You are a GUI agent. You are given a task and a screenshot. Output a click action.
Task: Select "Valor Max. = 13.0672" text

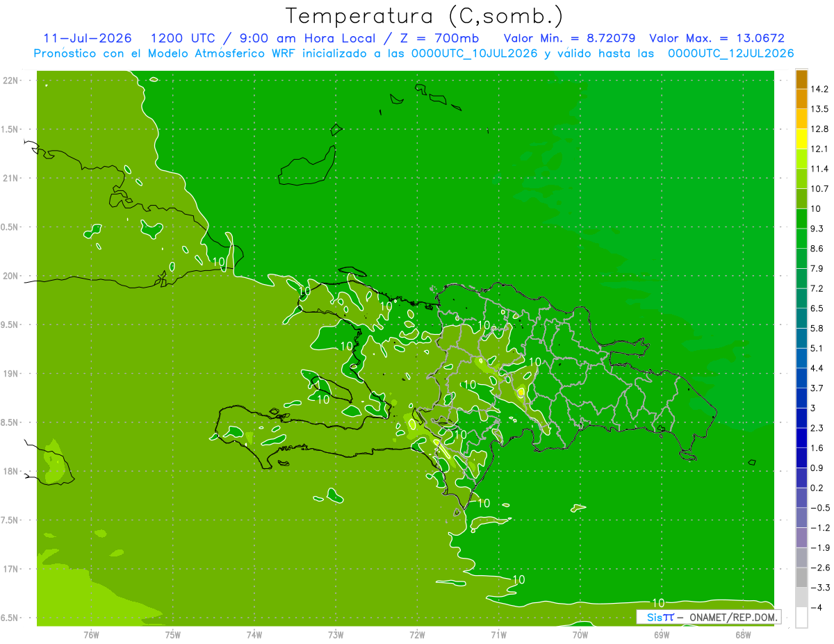(x=717, y=38)
